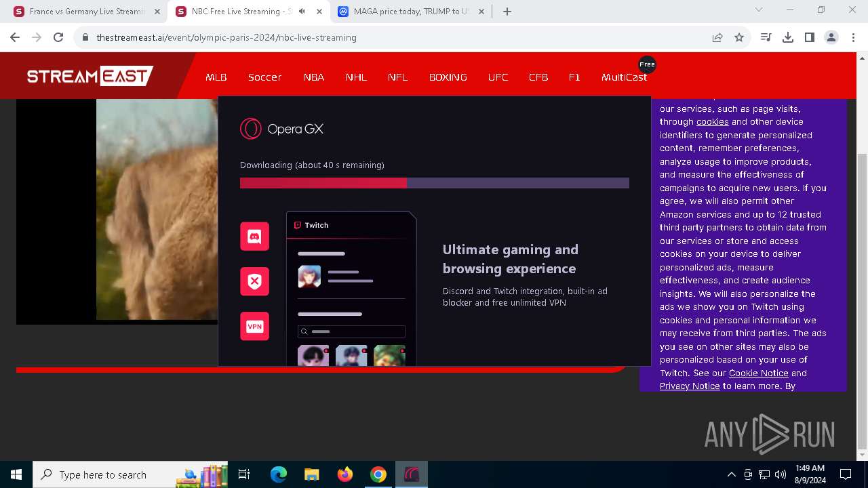Open the MLB menu item
Viewport: 868px width, 488px height.
pos(216,77)
